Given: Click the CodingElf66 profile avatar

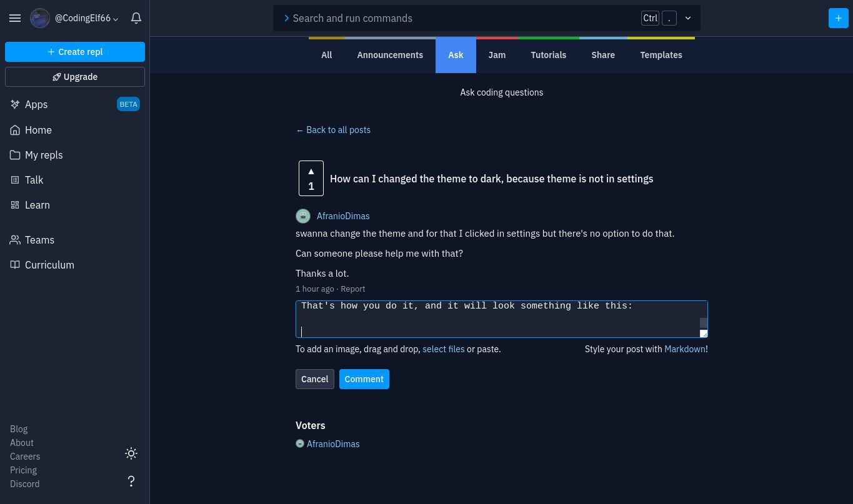Looking at the screenshot, I should 40,18.
